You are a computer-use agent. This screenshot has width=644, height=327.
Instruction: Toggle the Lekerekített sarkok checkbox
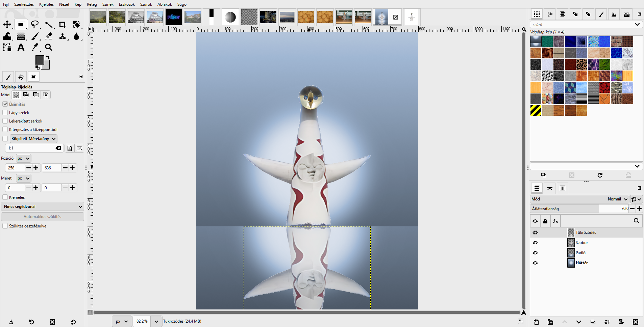tap(5, 121)
